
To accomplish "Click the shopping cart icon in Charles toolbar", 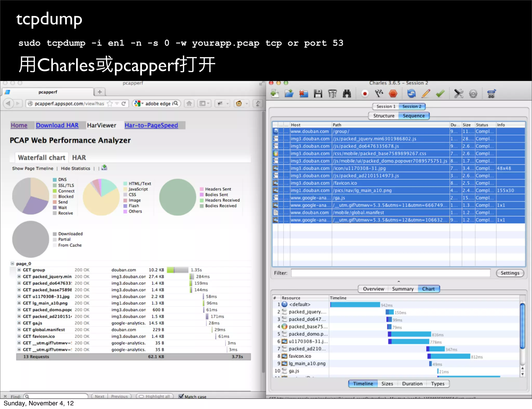I will tap(491, 94).
